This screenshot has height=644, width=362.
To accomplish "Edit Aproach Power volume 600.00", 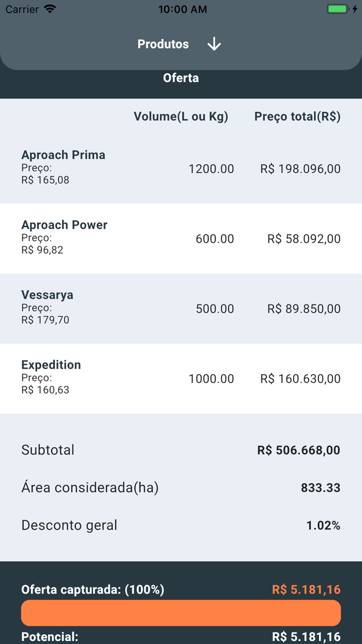I will 215,239.
